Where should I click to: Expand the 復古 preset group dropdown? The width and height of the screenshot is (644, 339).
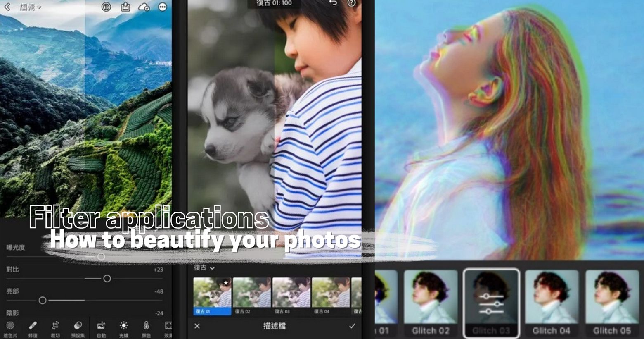pyautogui.click(x=204, y=268)
